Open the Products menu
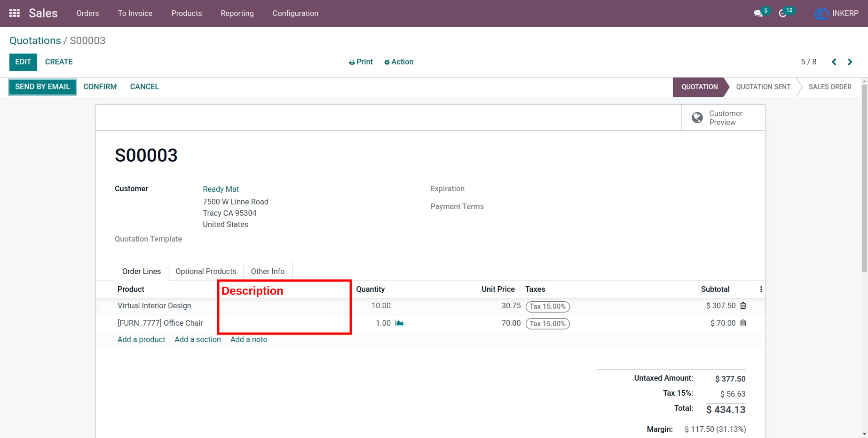This screenshot has width=868, height=438. coord(187,14)
